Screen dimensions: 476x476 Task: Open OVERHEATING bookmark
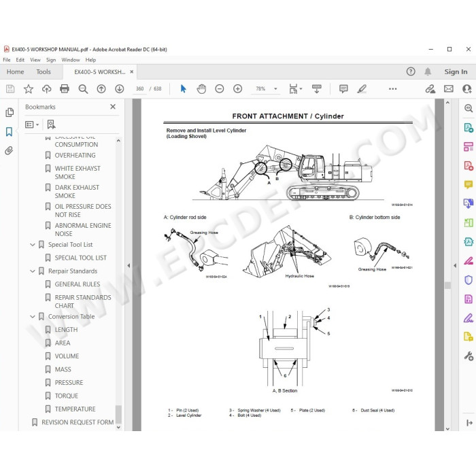75,156
